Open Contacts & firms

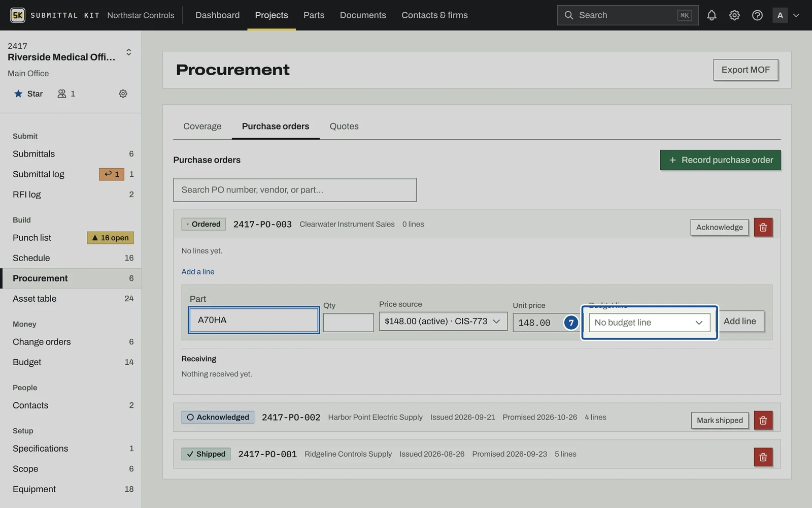coord(434,15)
